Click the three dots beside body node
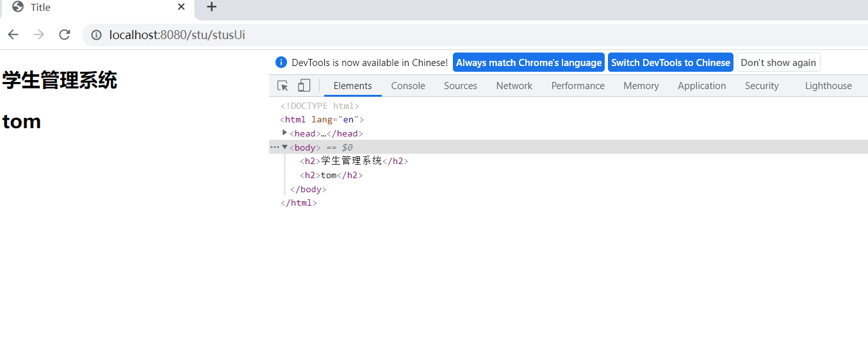This screenshot has height=339, width=868. (274, 147)
